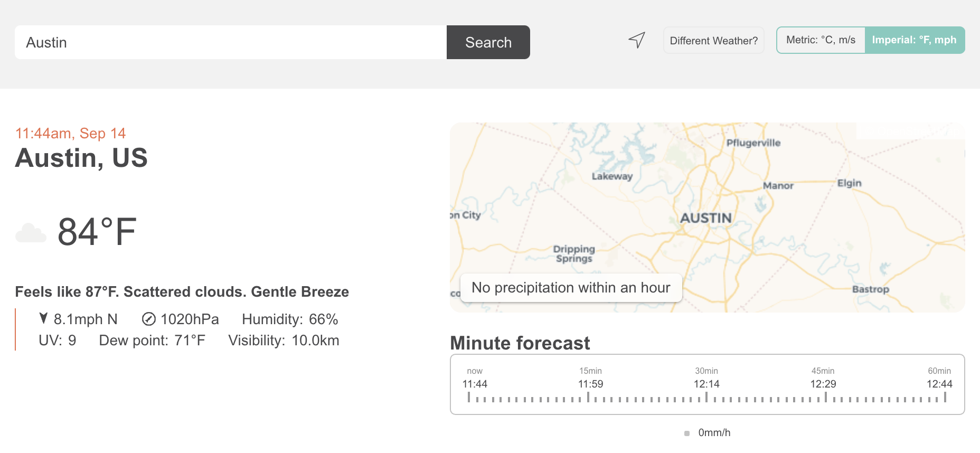
Task: Click the AUSTIN label on the map
Action: [x=705, y=218]
